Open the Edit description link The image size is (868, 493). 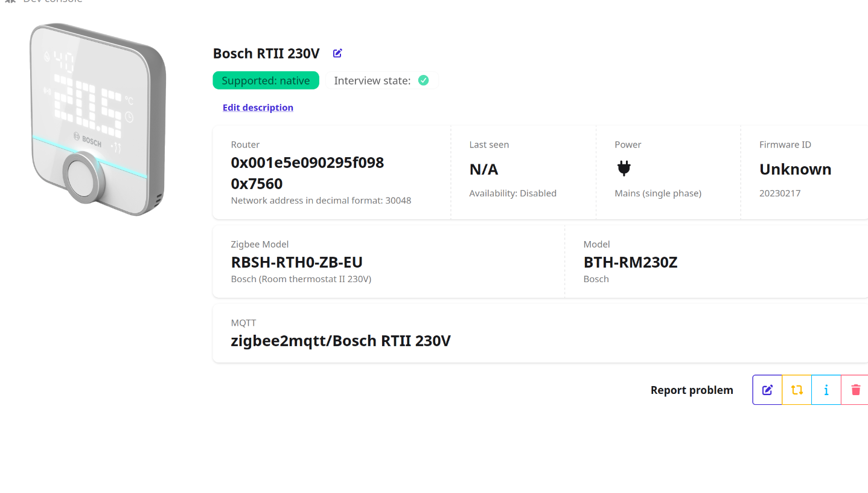click(x=258, y=108)
